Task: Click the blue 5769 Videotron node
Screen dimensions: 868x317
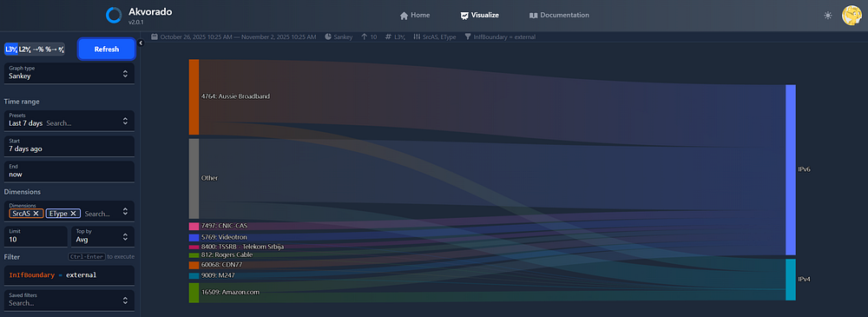Action: [x=194, y=237]
